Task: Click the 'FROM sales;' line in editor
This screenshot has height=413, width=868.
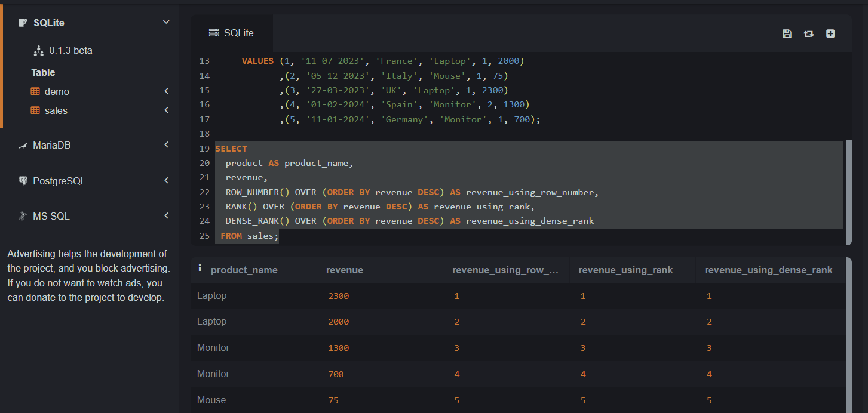Action: [x=250, y=236]
